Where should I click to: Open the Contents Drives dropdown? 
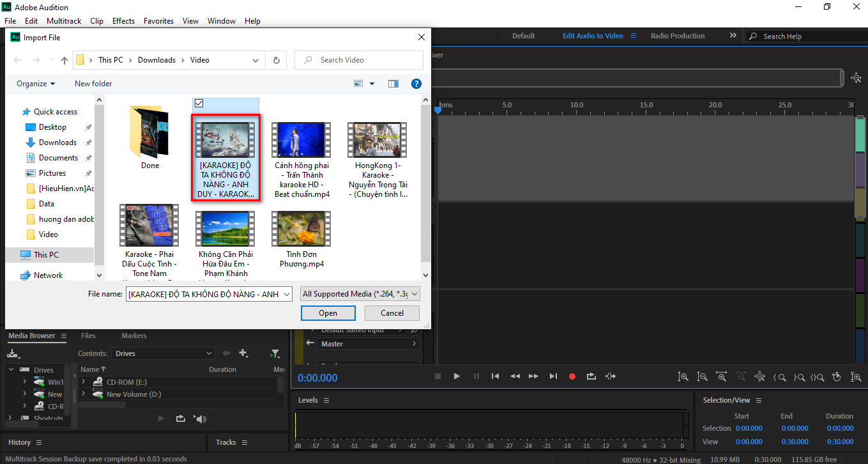pyautogui.click(x=164, y=353)
